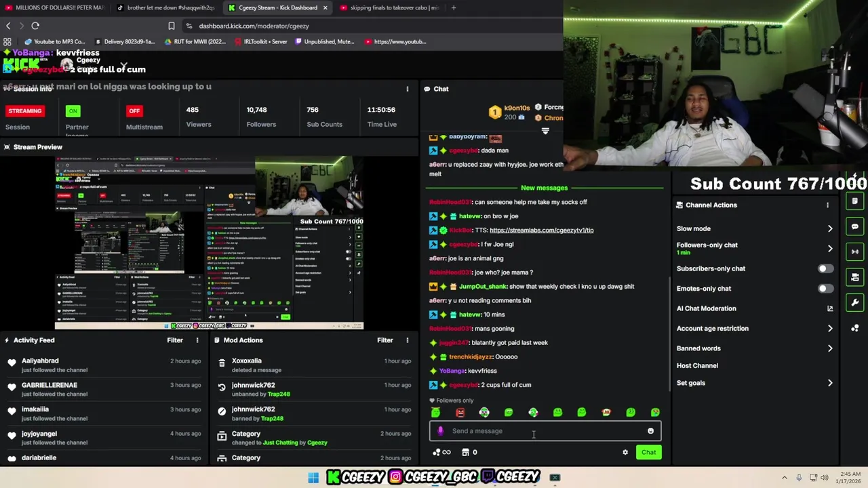The width and height of the screenshot is (868, 488).
Task: Click the green Chat send button
Action: point(648,452)
